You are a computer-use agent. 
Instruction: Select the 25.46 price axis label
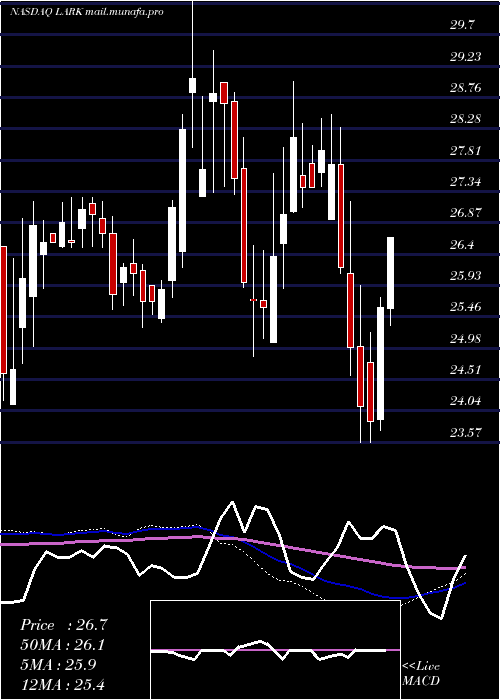coord(465,307)
